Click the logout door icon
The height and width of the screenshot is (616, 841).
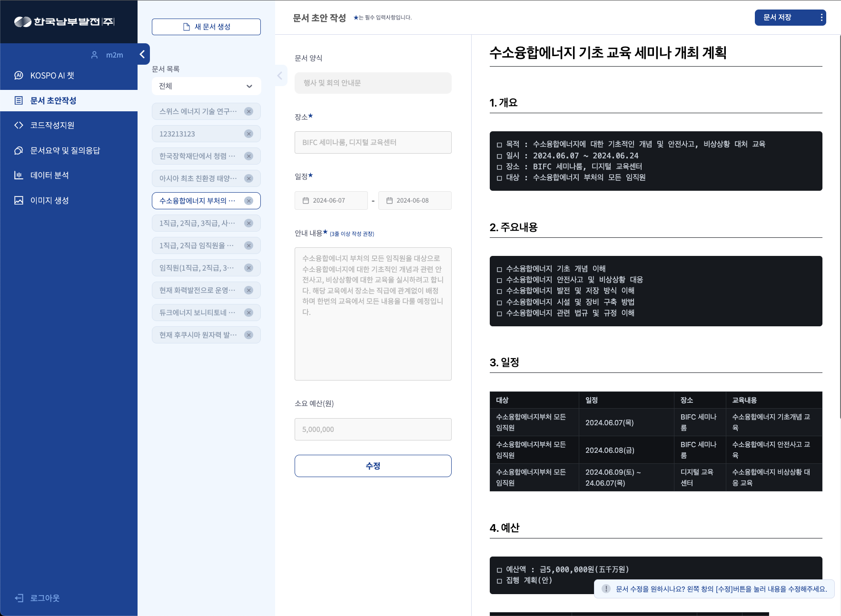19,598
